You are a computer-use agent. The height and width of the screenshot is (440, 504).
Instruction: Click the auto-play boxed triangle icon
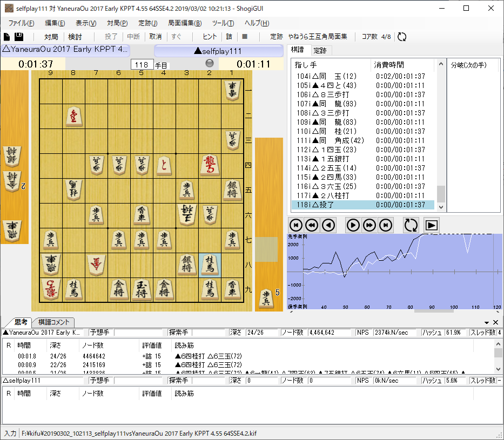coord(432,226)
